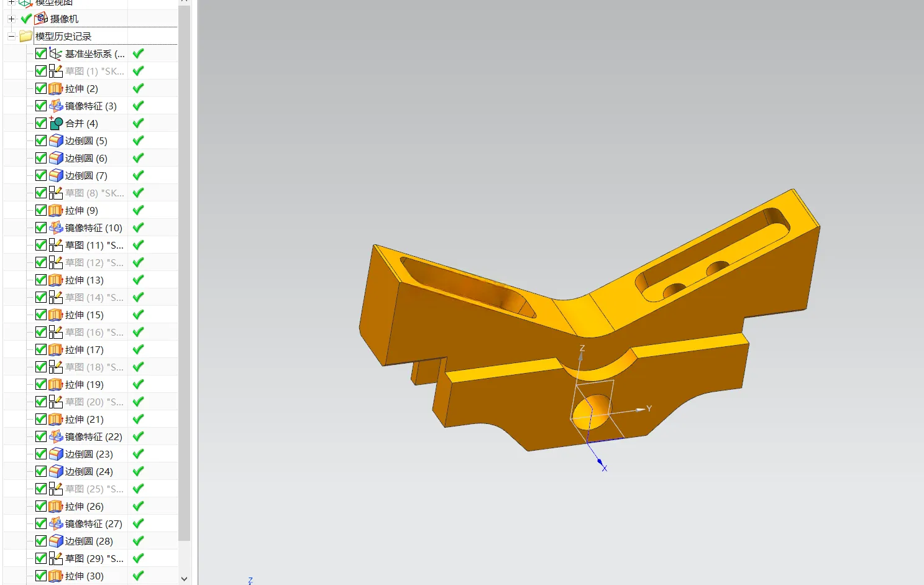Select the 合并 (4) feature name
The width and height of the screenshot is (924, 585).
point(81,124)
